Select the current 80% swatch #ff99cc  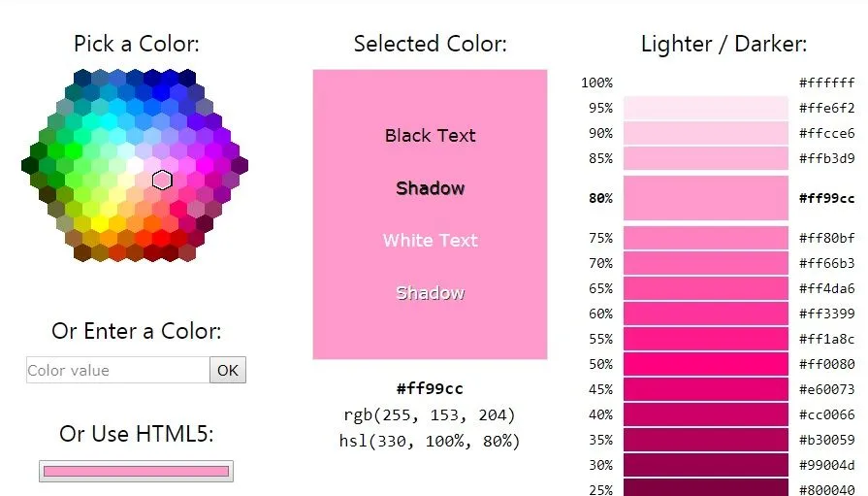tap(706, 198)
